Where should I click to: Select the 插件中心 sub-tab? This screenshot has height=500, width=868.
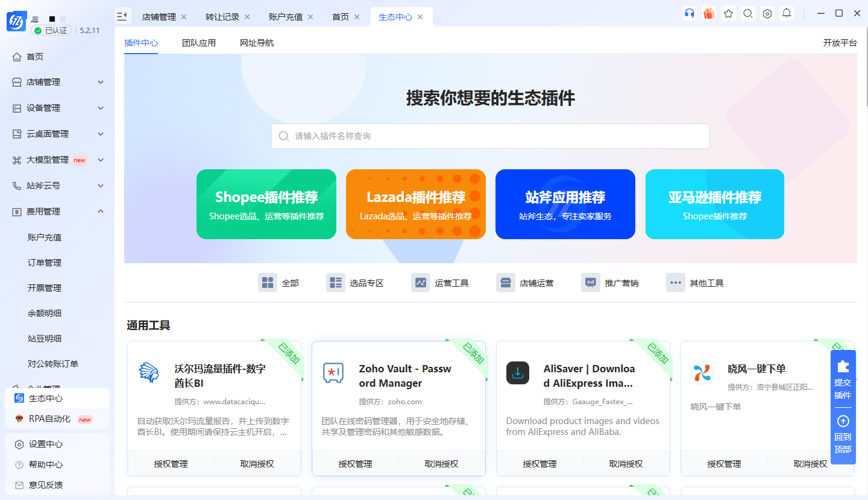tap(141, 43)
